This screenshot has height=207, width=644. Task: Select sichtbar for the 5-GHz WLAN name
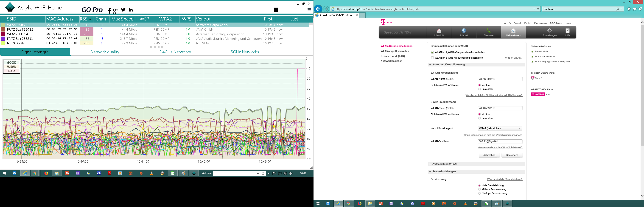(479, 114)
